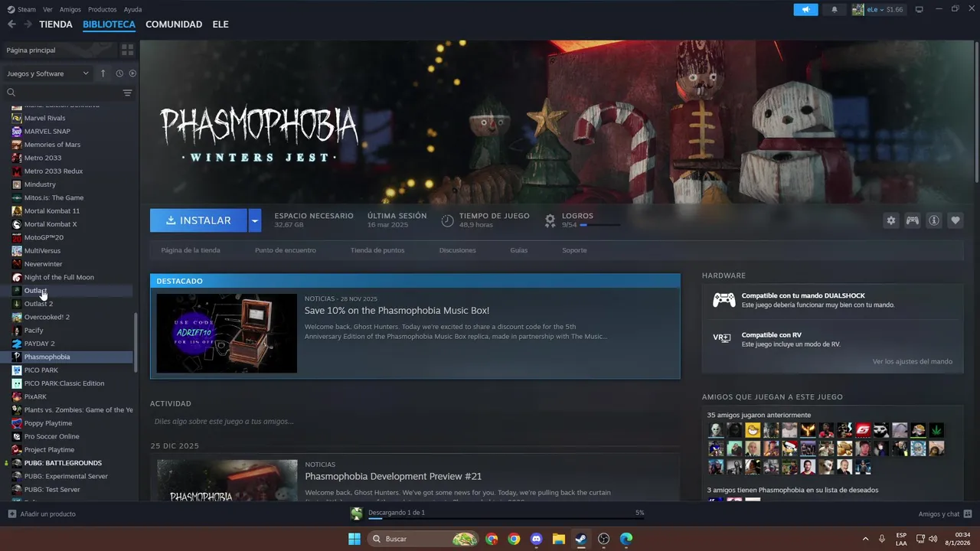
Task: Click the Steam icon in the taskbar
Action: (x=580, y=539)
